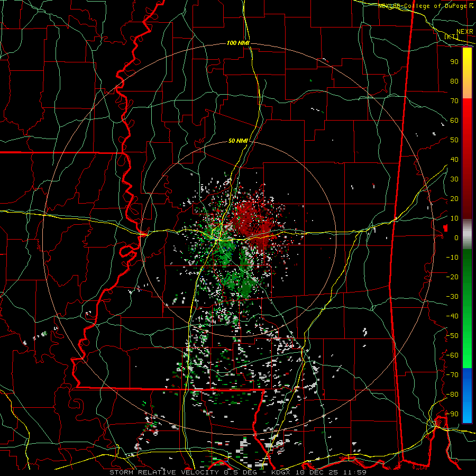Click the -90 label on the color scale
This screenshot has height=476, width=476.
[452, 414]
